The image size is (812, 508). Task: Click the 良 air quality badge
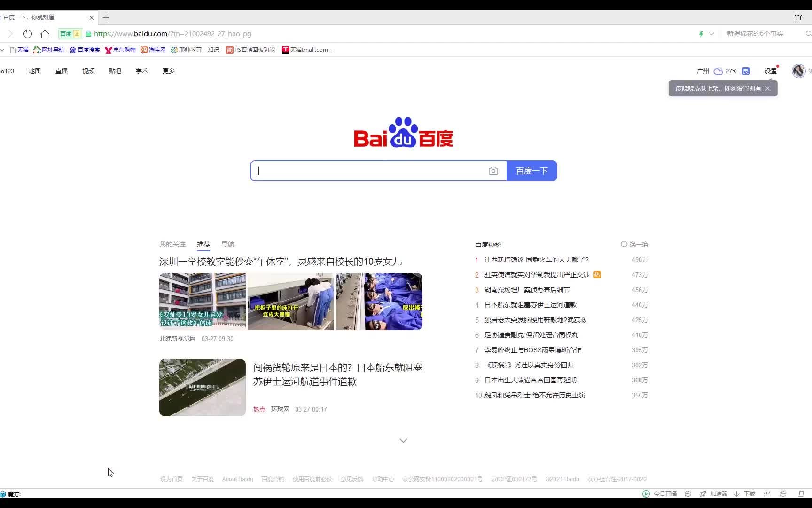(746, 71)
